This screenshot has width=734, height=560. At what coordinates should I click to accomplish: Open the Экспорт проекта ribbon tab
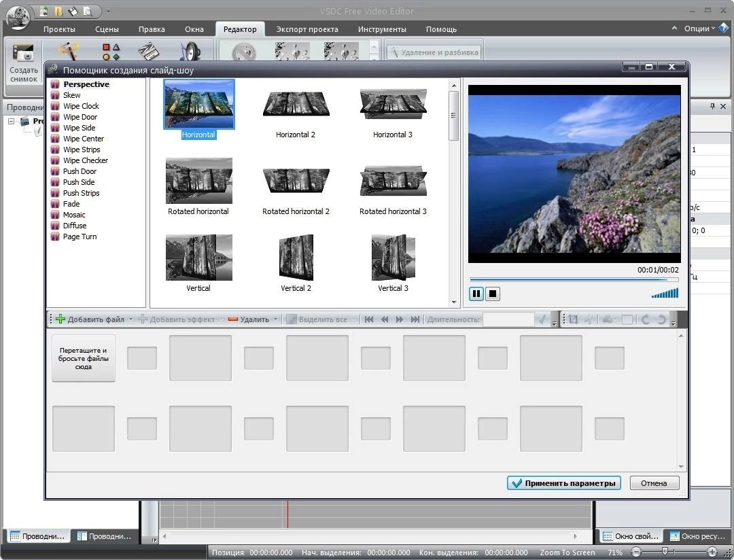[x=307, y=29]
